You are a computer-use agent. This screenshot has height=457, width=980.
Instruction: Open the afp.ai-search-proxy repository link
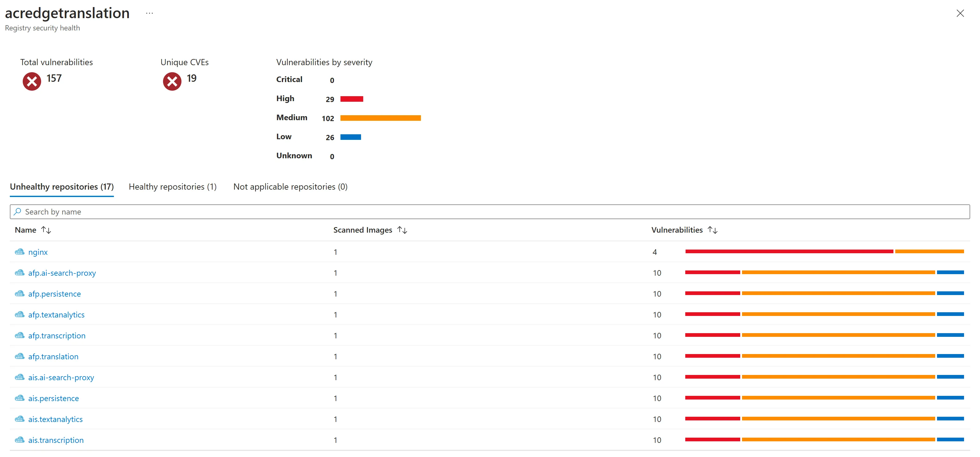pos(62,273)
